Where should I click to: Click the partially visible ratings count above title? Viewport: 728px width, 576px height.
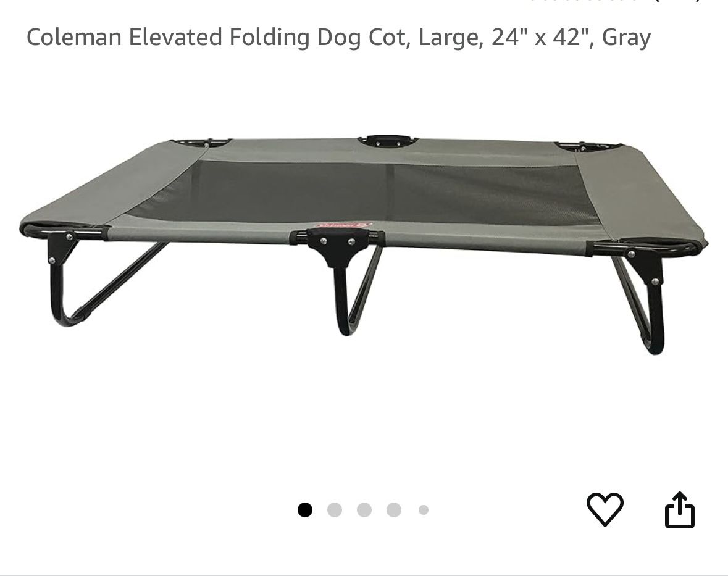pyautogui.click(x=613, y=1)
